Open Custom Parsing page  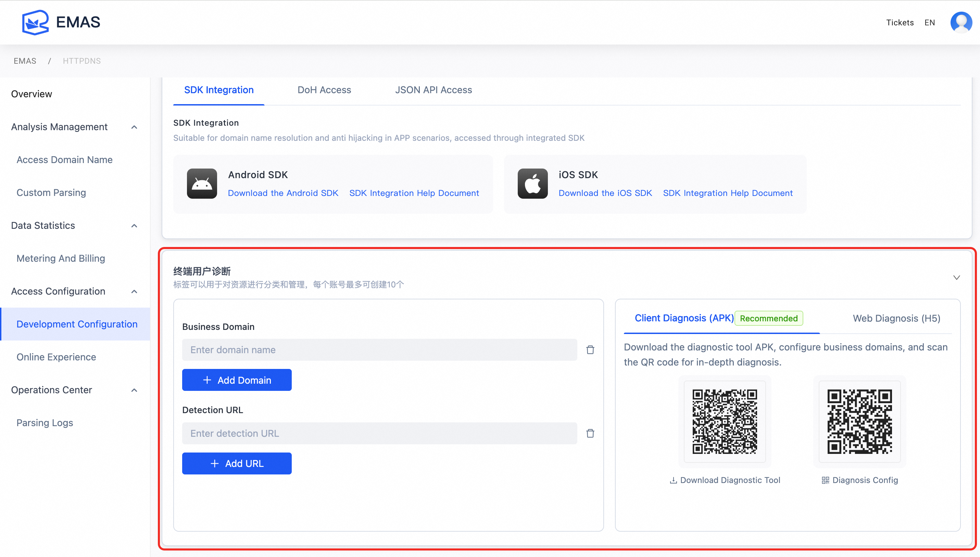51,193
